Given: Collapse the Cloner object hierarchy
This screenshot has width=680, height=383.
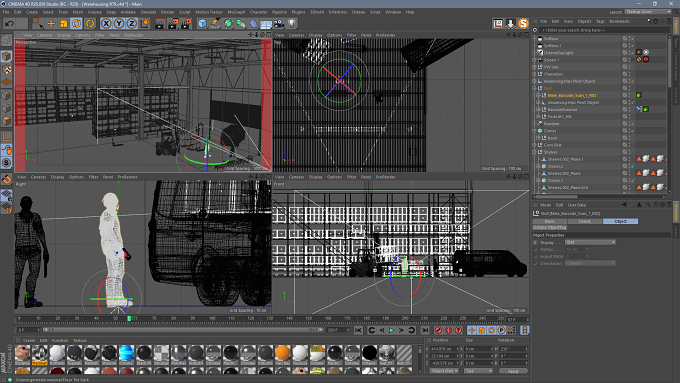Looking at the screenshot, I should click(535, 131).
